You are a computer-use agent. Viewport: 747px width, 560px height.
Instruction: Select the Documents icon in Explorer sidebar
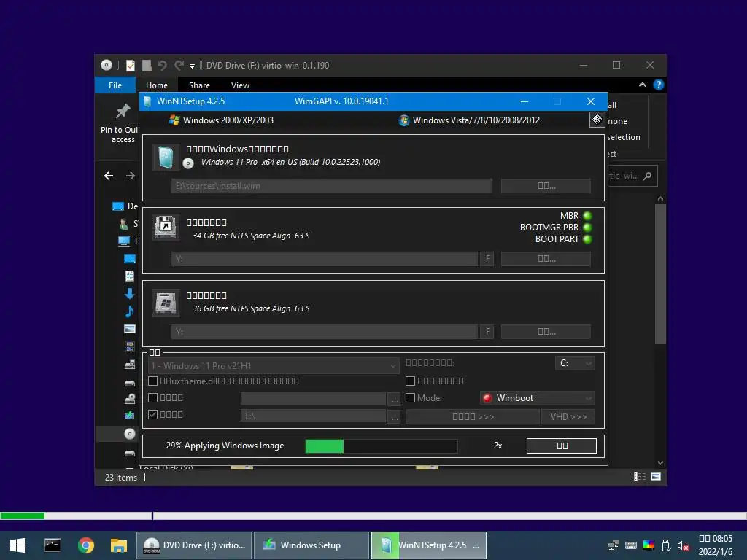[x=130, y=276]
